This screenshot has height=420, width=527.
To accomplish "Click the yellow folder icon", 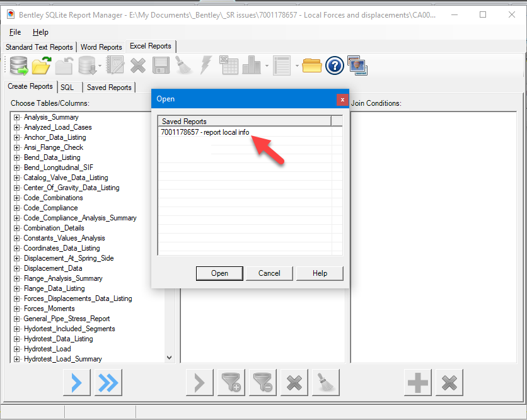I will coord(312,65).
